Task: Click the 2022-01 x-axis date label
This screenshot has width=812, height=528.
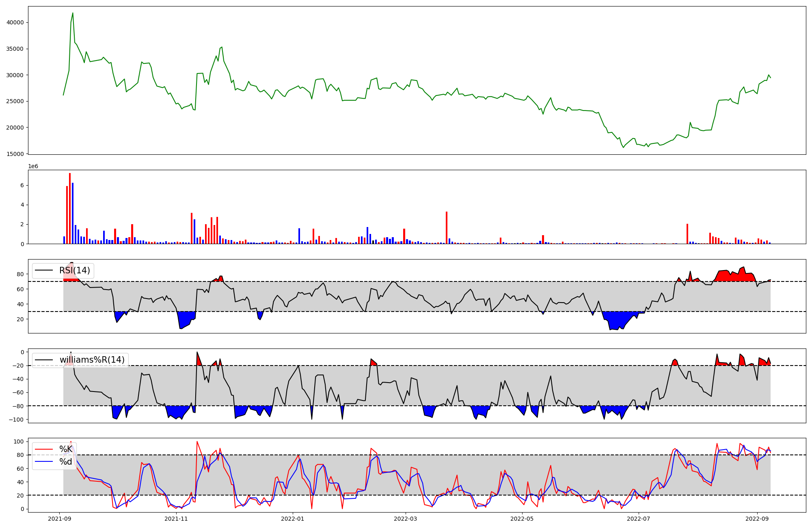Action: (293, 519)
